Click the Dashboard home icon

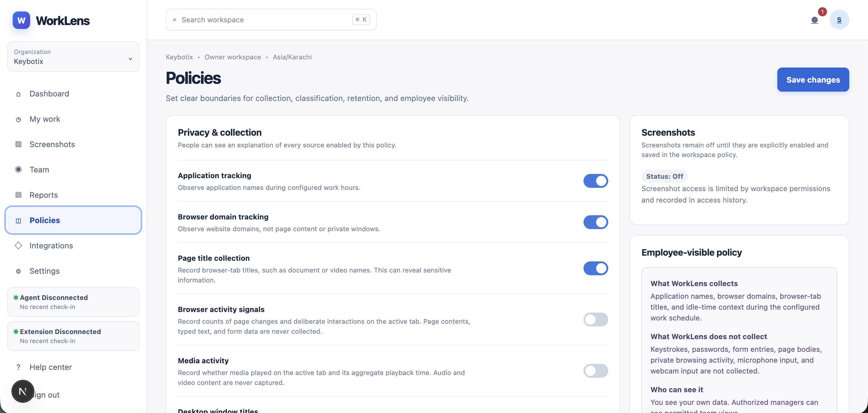pyautogui.click(x=18, y=94)
